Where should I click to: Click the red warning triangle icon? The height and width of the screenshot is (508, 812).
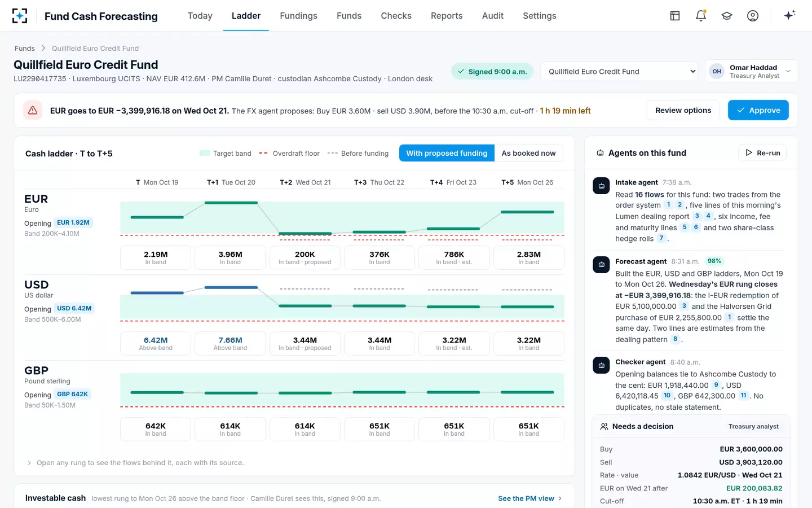point(33,111)
